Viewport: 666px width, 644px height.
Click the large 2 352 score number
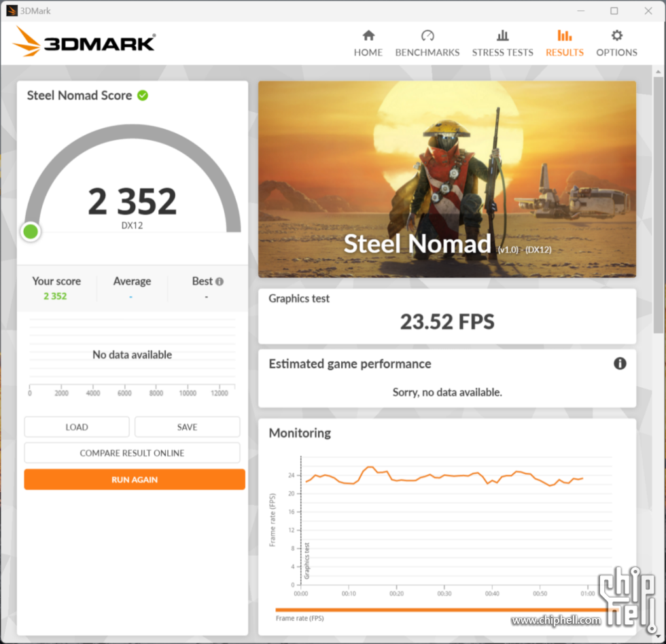point(132,201)
